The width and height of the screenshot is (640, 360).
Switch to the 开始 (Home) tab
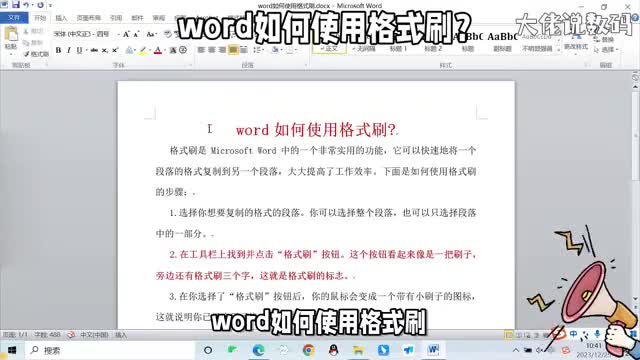[40, 18]
